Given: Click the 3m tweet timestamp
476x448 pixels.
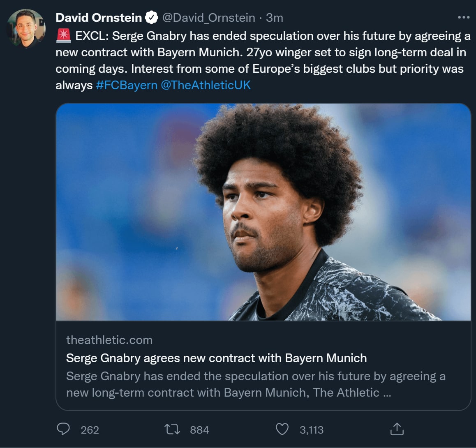Looking at the screenshot, I should [x=274, y=18].
